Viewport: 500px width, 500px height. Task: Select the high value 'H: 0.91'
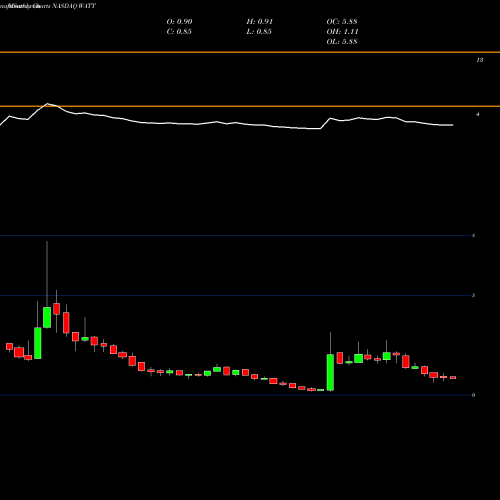point(260,22)
